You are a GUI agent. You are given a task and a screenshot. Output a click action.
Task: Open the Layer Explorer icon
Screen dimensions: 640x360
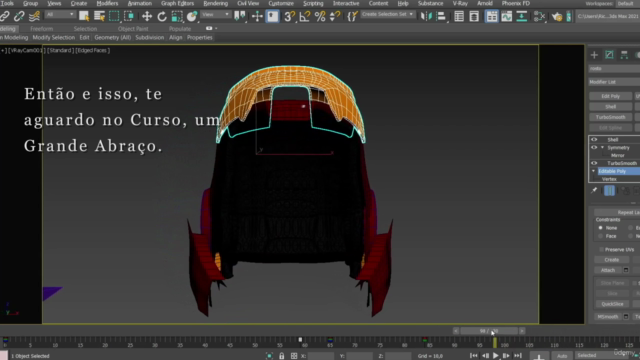pyautogui.click(x=474, y=16)
